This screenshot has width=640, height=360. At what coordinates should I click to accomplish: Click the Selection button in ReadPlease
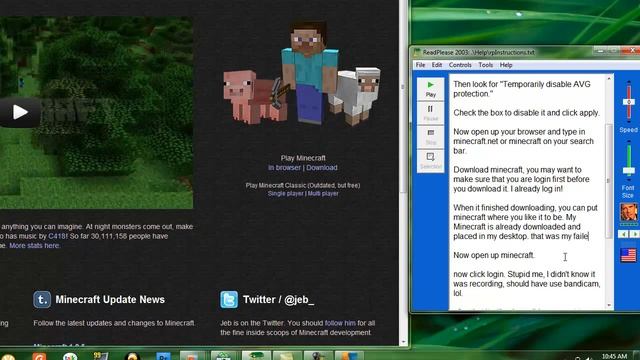[x=430, y=161]
